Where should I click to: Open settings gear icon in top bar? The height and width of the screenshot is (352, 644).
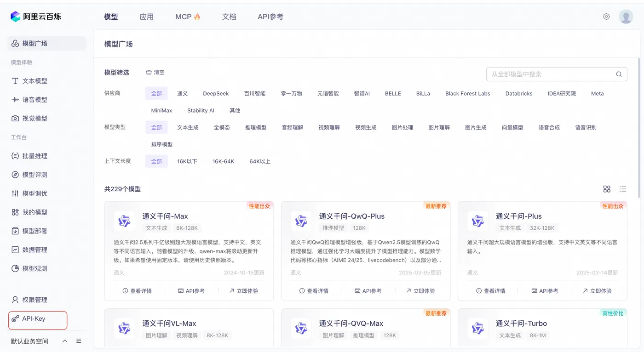[x=606, y=17]
